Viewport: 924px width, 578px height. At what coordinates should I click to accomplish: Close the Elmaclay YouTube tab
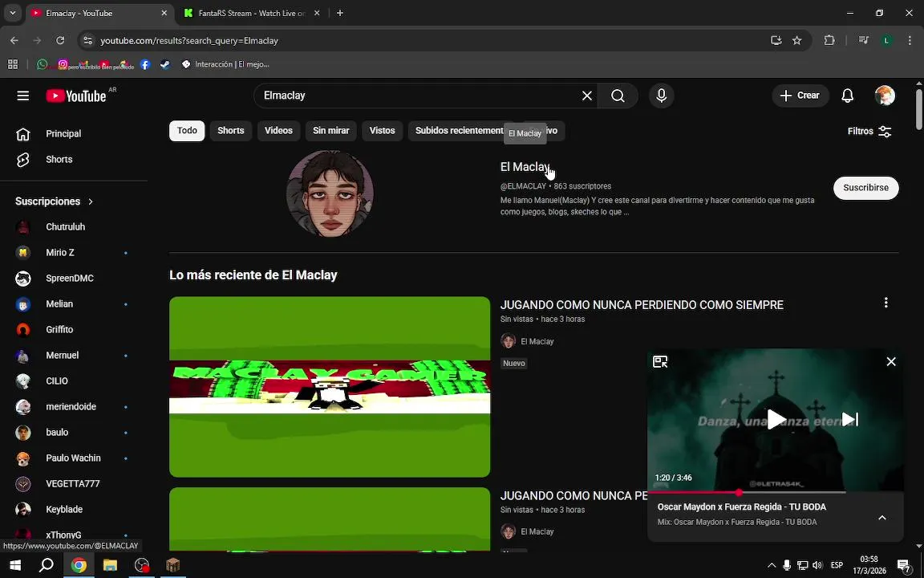(x=164, y=13)
